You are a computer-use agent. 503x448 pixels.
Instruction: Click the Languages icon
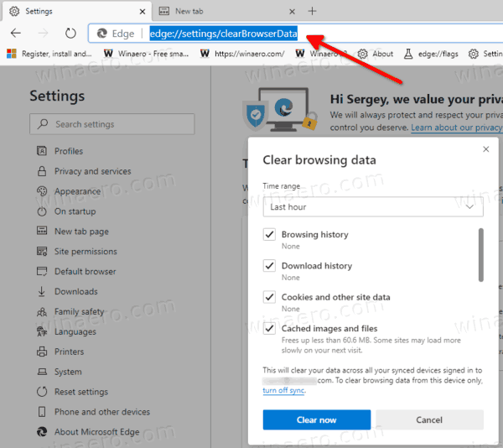click(x=42, y=331)
